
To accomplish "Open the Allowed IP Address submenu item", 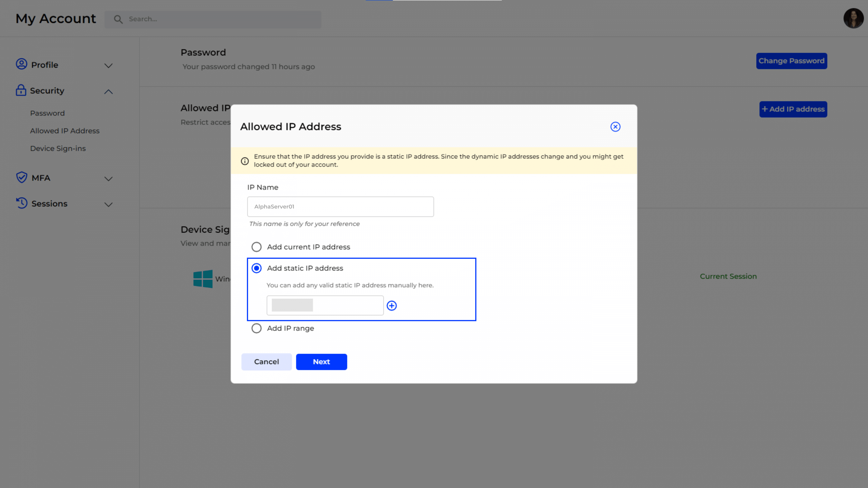I will (65, 131).
